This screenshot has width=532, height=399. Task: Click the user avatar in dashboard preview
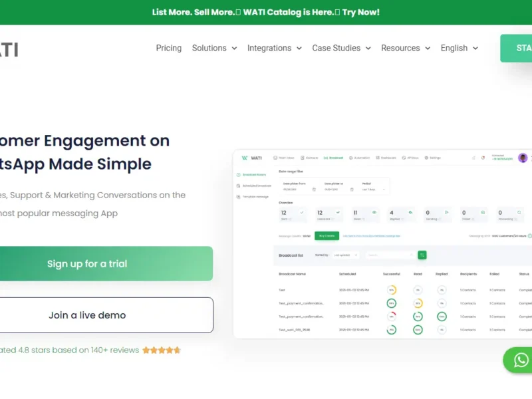tap(523, 158)
